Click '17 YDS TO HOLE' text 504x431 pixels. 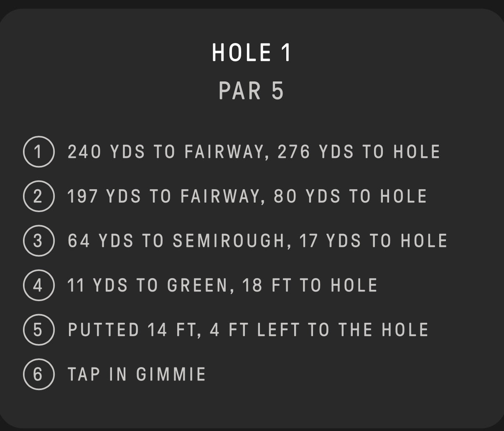(x=374, y=241)
